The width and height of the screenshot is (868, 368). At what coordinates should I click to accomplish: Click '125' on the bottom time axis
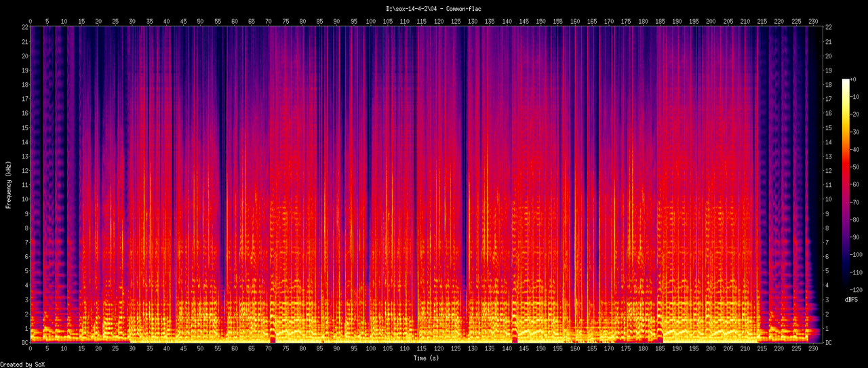(455, 350)
